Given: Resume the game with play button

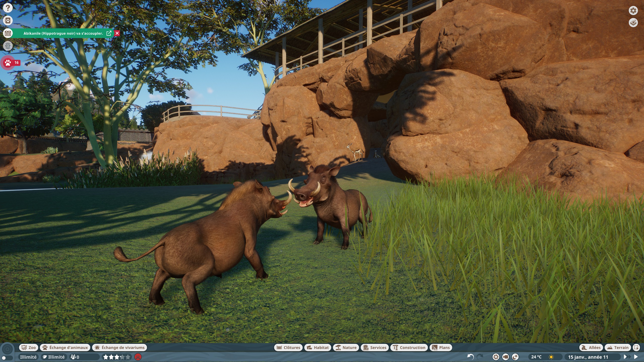Looking at the screenshot, I should 636,357.
